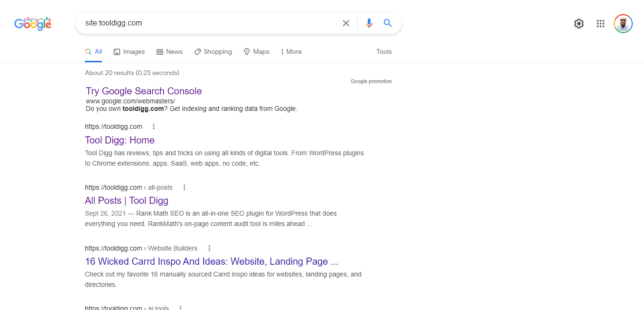Image resolution: width=644 pixels, height=310 pixels.
Task: Switch to the Maps tab
Action: click(256, 52)
